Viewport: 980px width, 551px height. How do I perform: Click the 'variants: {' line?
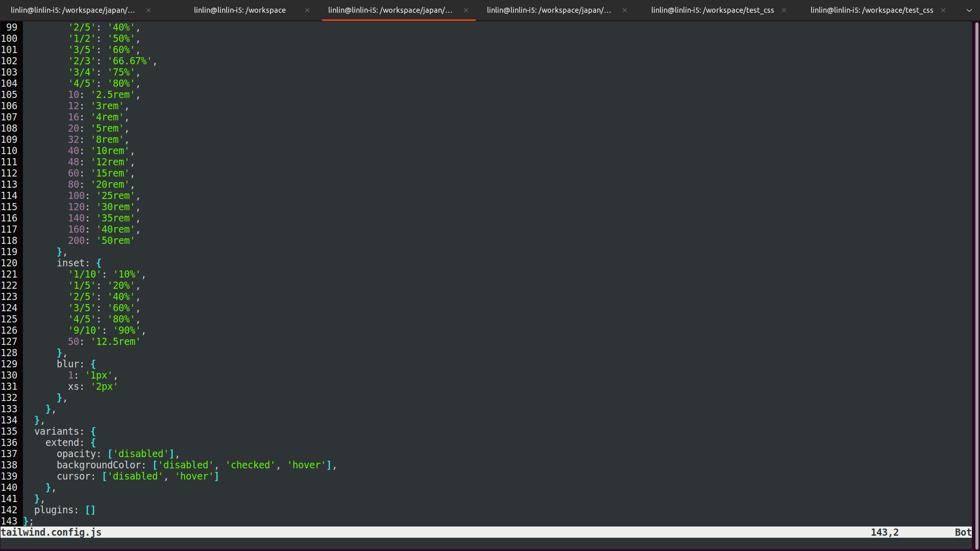pos(65,432)
